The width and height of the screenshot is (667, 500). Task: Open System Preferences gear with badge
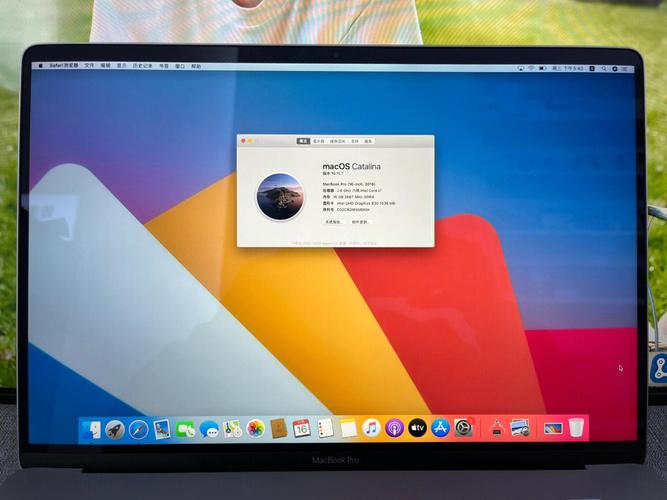click(x=464, y=427)
